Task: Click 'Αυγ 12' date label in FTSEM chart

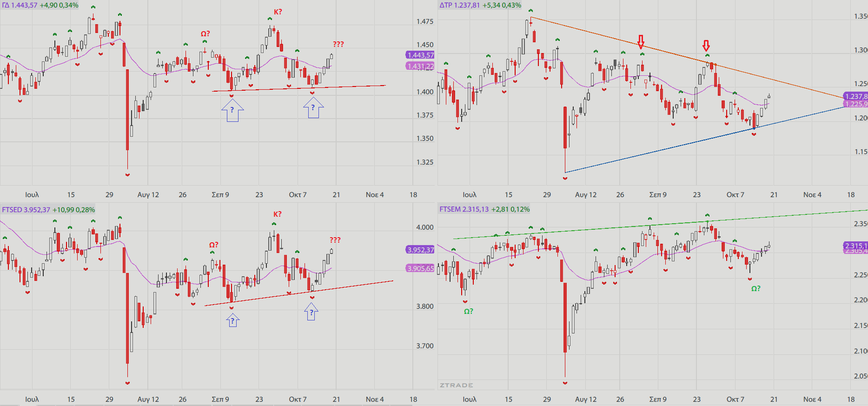Action: tap(586, 399)
